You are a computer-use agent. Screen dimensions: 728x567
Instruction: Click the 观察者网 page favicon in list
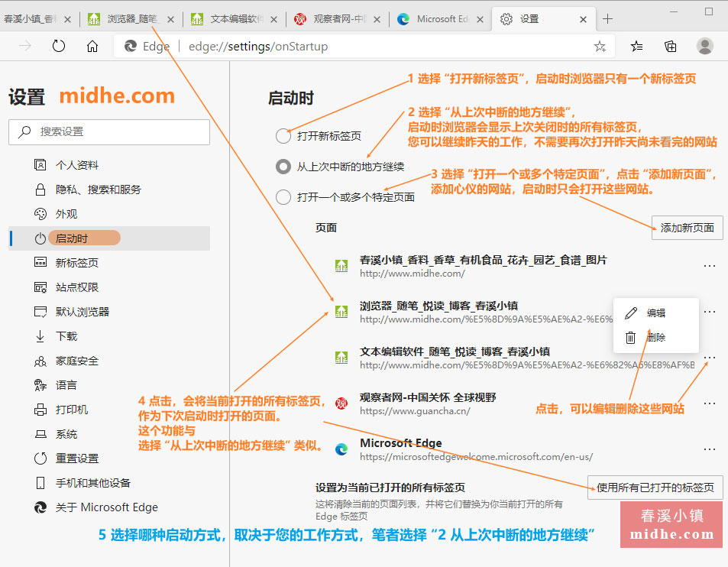point(341,403)
